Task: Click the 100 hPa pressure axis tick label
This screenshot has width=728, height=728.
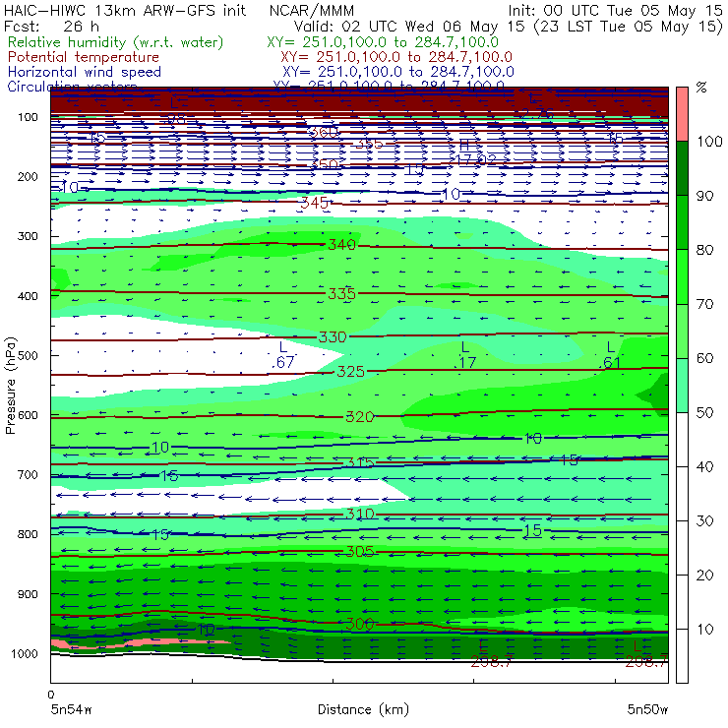Action: [28, 117]
